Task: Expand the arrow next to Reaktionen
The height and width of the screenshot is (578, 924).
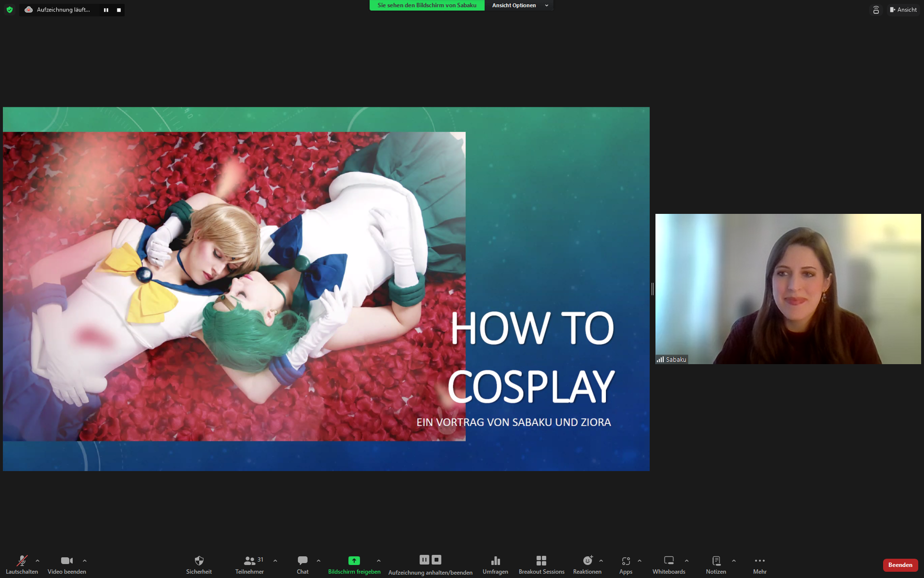Action: point(601,561)
